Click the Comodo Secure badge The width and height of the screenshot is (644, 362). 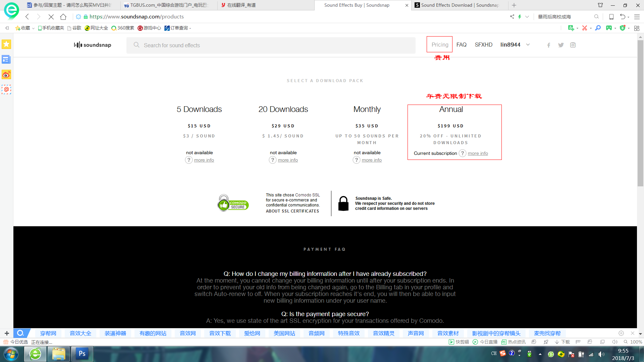233,203
